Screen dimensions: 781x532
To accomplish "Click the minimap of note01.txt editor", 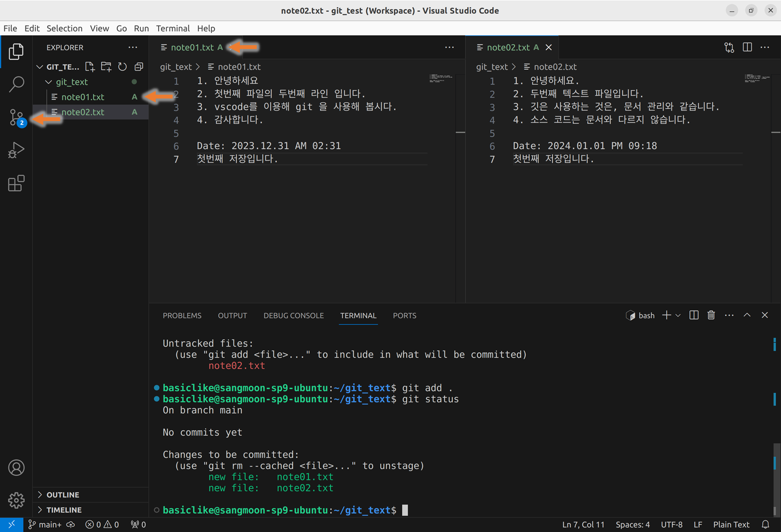I will point(441,79).
